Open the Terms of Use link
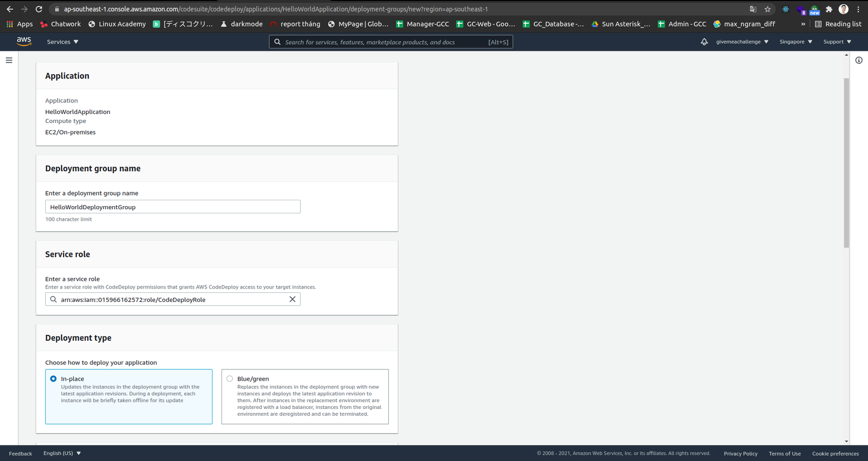868x461 pixels. (x=785, y=453)
